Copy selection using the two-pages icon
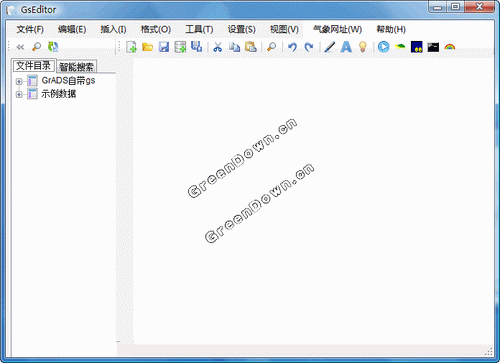The width and height of the screenshot is (500, 363). (x=234, y=47)
